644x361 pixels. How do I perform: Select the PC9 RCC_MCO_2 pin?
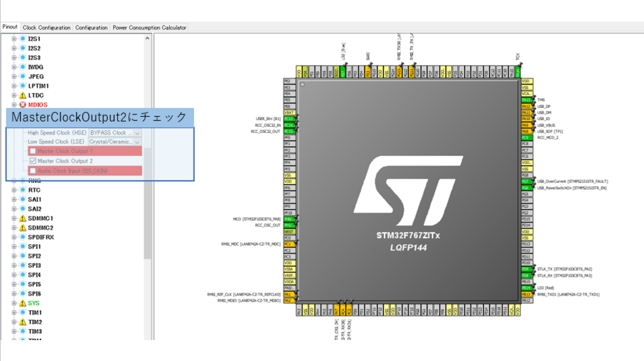[x=527, y=137]
